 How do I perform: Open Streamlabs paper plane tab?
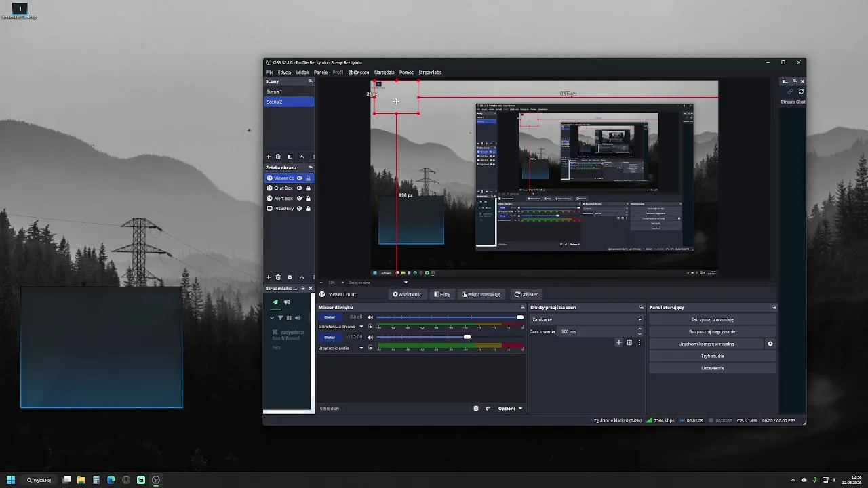pyautogui.click(x=275, y=302)
